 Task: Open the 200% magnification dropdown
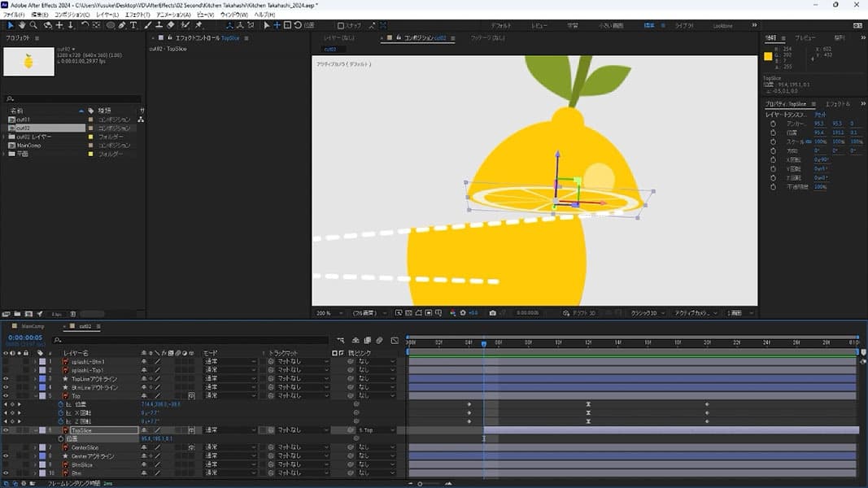pos(325,312)
